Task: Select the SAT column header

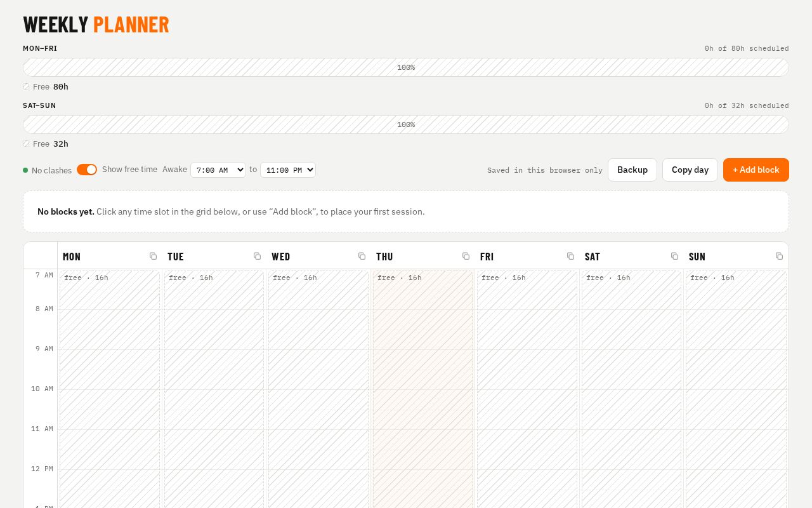Action: 632,256
